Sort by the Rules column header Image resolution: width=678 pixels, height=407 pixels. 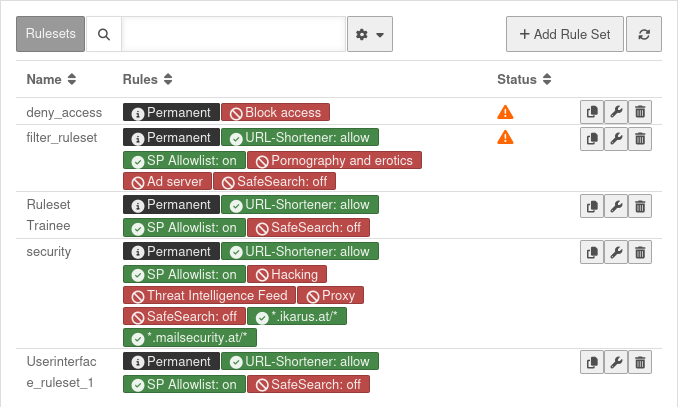(147, 79)
